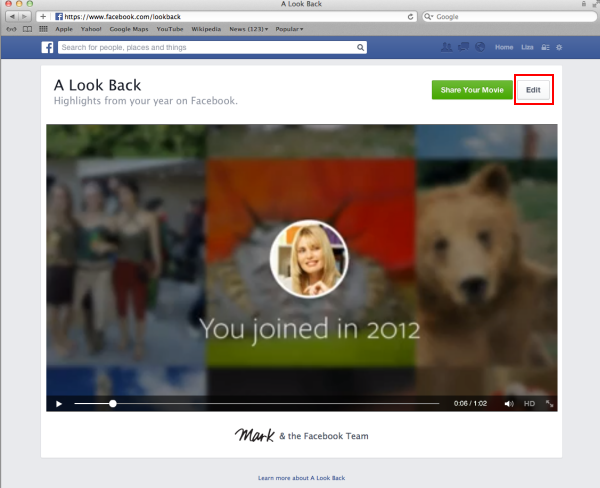This screenshot has height=488, width=600.
Task: Open Google search engine dropdown
Action: pyautogui.click(x=429, y=16)
